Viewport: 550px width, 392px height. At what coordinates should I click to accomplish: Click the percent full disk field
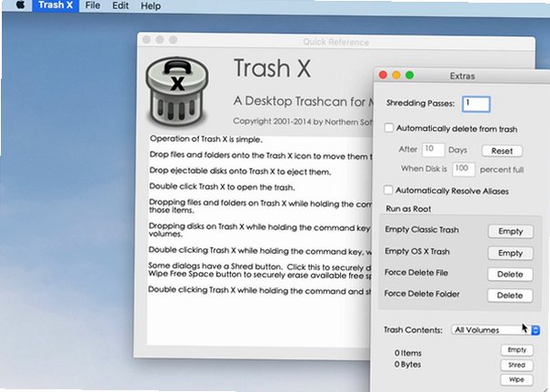pos(464,169)
